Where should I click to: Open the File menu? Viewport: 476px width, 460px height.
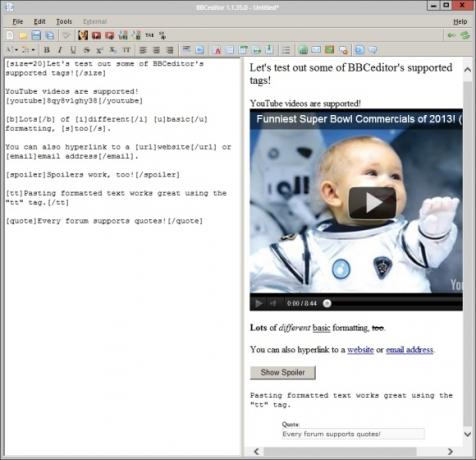tap(18, 22)
